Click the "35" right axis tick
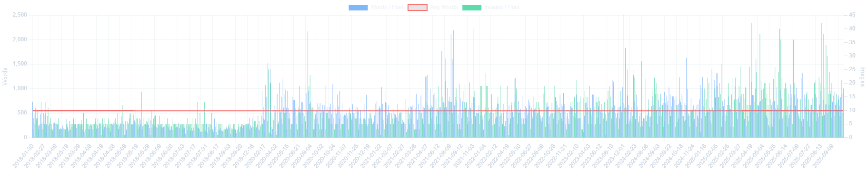This screenshot has height=171, width=868. point(852,42)
